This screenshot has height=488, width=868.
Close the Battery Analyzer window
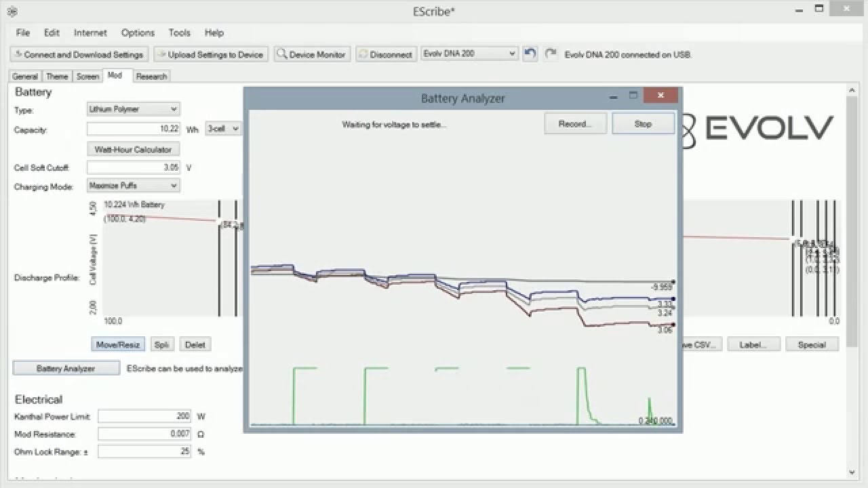pos(660,96)
